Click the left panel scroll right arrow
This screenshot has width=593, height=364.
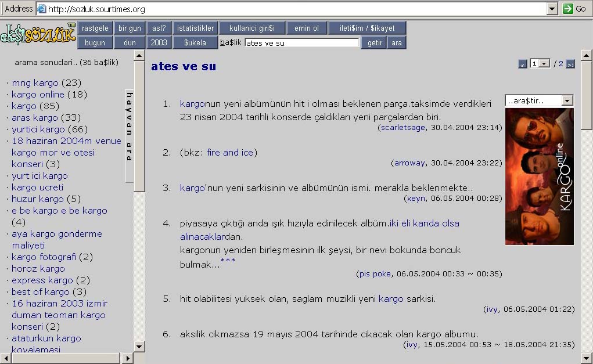pyautogui.click(x=127, y=358)
